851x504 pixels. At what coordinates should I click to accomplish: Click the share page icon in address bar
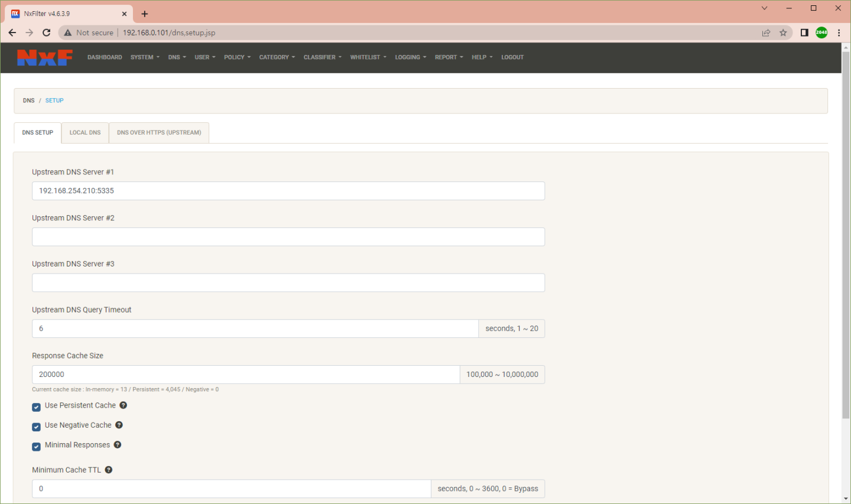click(766, 33)
